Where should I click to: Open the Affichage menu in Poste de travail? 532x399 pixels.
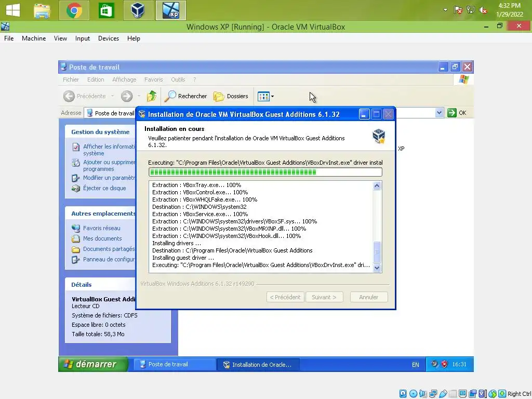124,79
